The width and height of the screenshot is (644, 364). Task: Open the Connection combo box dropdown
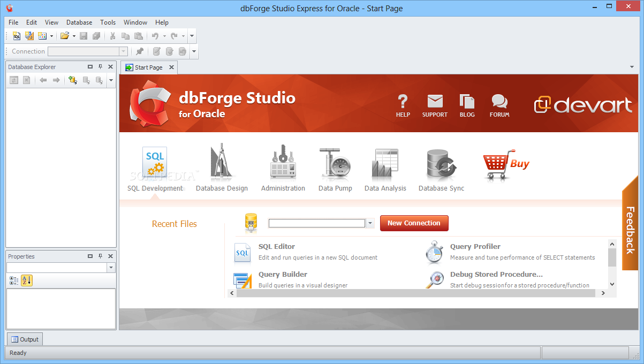124,51
